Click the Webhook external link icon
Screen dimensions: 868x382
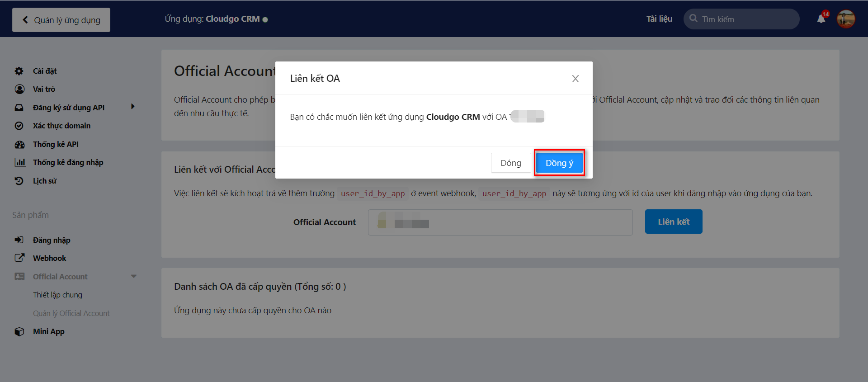19,258
